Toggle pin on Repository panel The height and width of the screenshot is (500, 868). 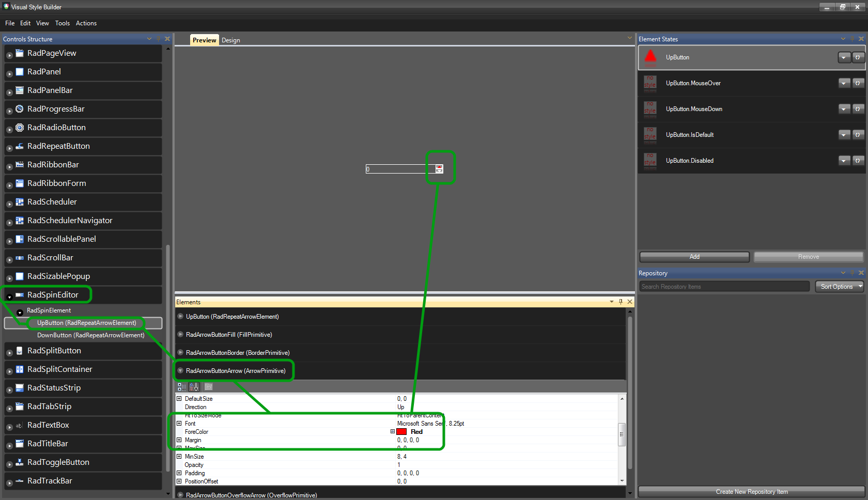click(853, 273)
